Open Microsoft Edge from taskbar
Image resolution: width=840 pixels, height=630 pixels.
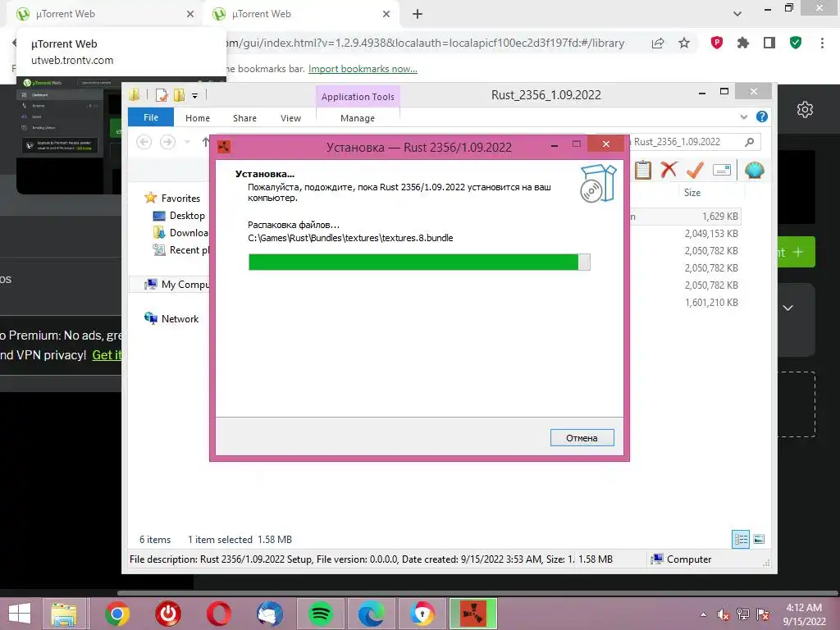click(x=372, y=614)
